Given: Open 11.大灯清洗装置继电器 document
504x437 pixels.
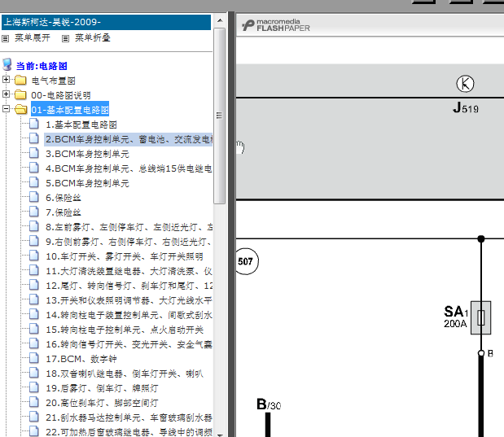Looking at the screenshot, I should [129, 271].
